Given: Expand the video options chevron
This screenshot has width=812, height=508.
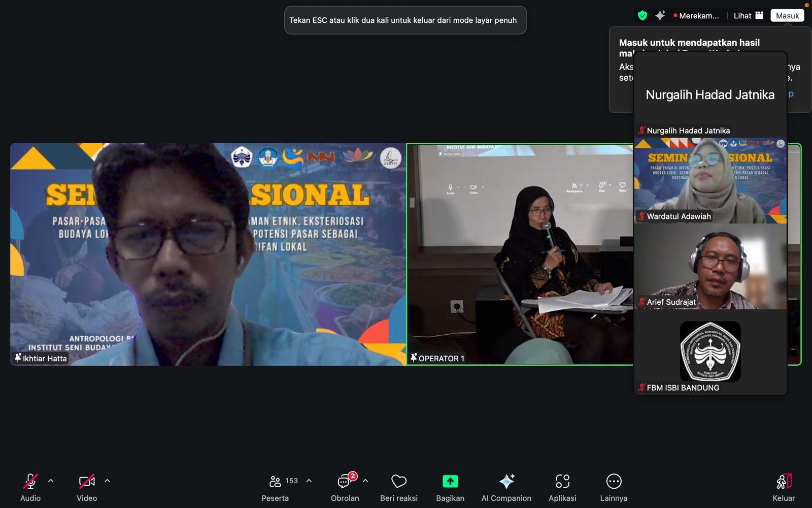Looking at the screenshot, I should pyautogui.click(x=107, y=481).
